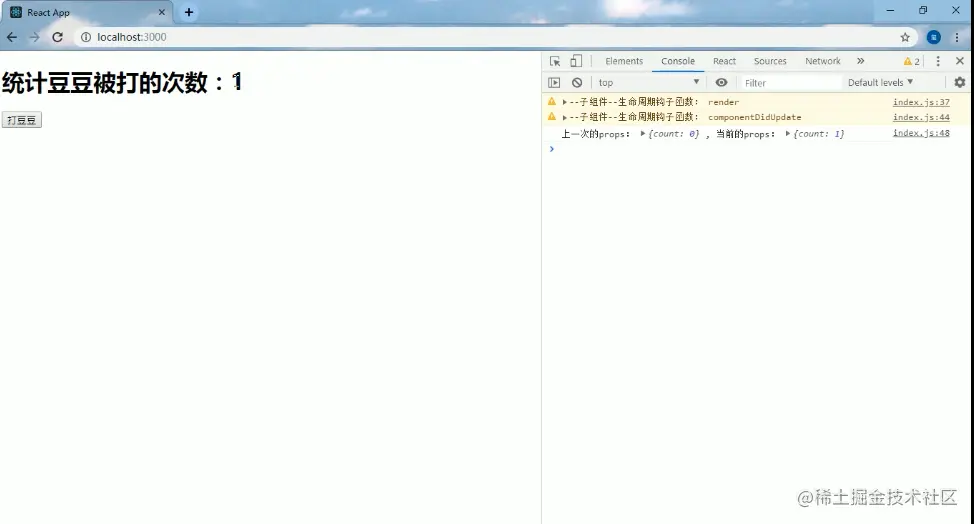Click the browser back arrow

click(x=12, y=37)
